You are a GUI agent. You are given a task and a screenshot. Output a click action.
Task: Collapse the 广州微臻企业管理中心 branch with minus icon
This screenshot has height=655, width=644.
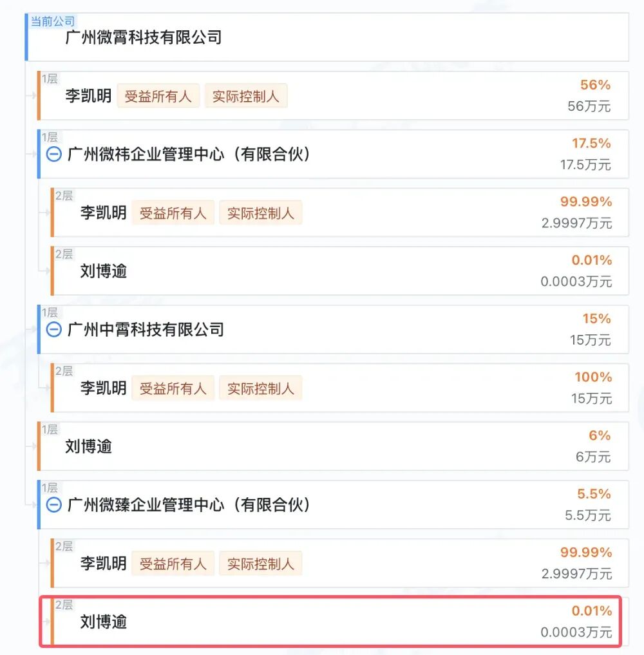[55, 506]
